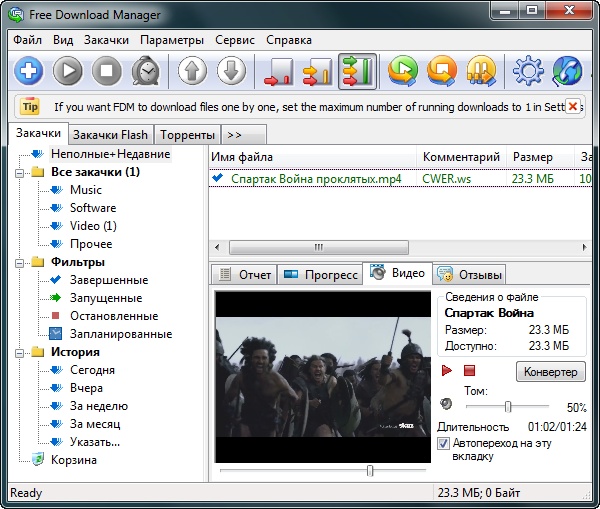
Task: Switch to the Торренты tab
Action: click(x=188, y=134)
